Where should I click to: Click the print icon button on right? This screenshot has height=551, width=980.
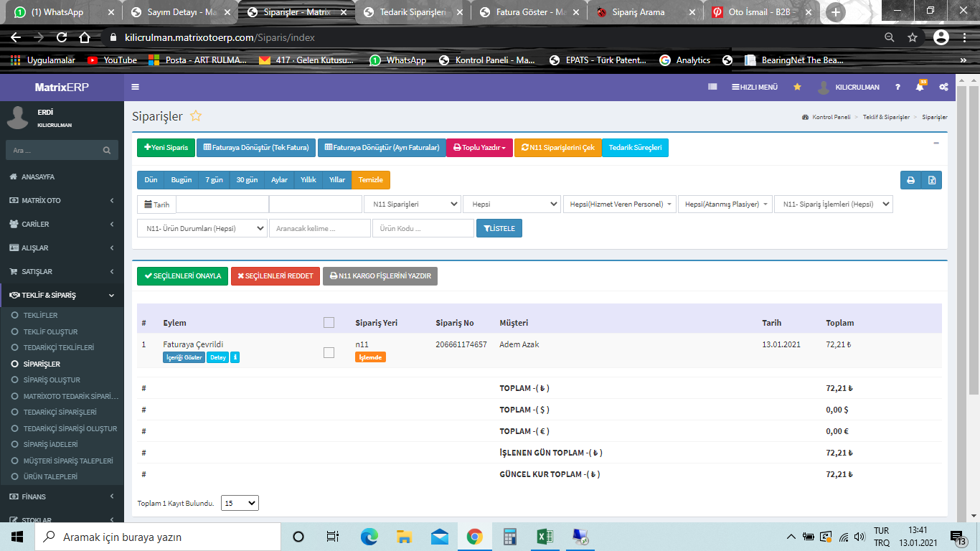click(x=910, y=180)
